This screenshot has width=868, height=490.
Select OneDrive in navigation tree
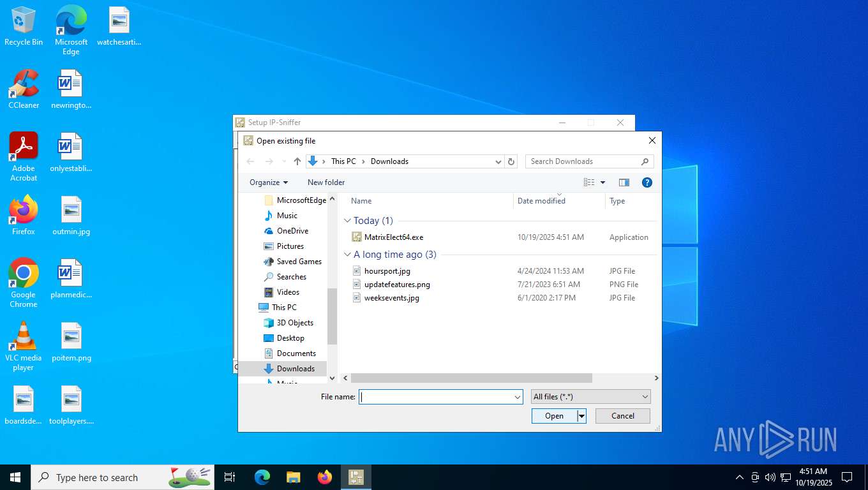click(286, 231)
